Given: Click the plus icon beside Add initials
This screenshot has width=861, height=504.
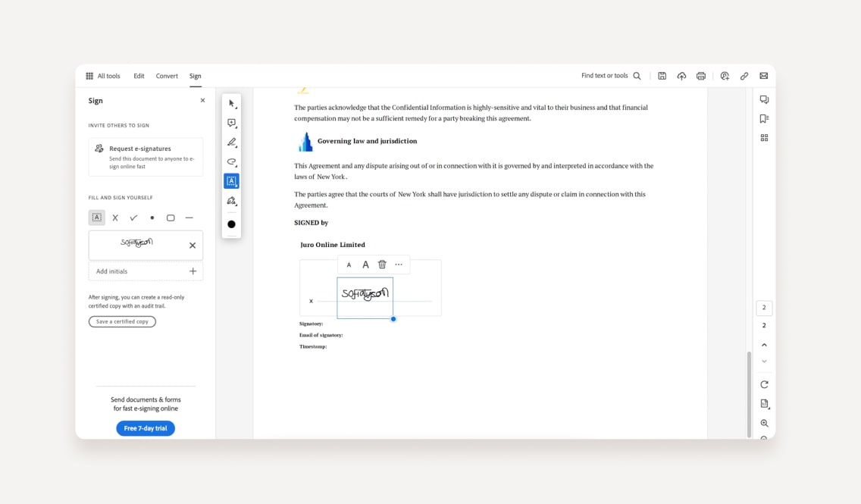Looking at the screenshot, I should pos(193,271).
